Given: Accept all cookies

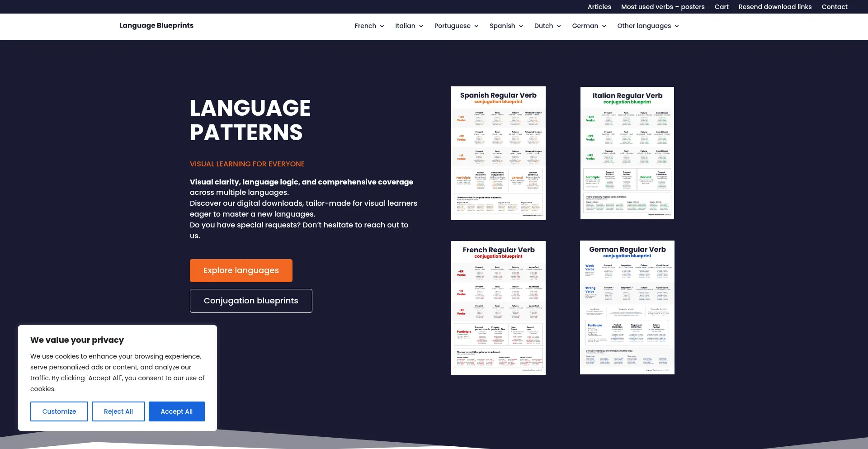Looking at the screenshot, I should point(176,411).
